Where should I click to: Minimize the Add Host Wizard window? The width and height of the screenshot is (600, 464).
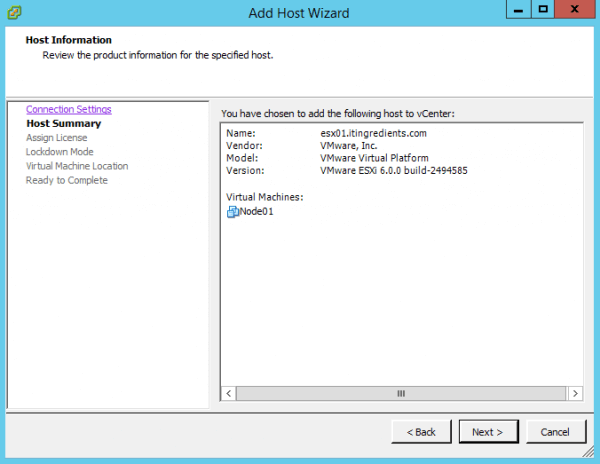(x=518, y=9)
